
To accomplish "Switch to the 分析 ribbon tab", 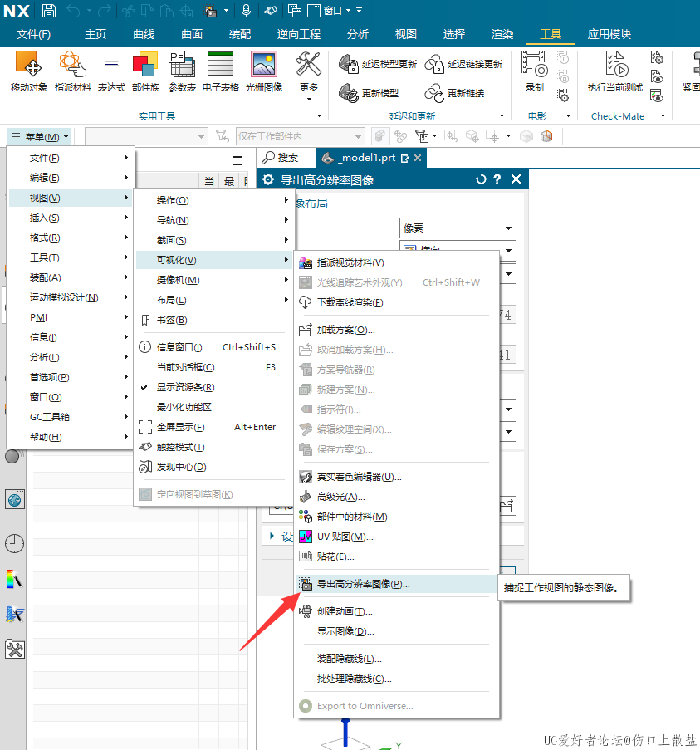I will [x=358, y=34].
